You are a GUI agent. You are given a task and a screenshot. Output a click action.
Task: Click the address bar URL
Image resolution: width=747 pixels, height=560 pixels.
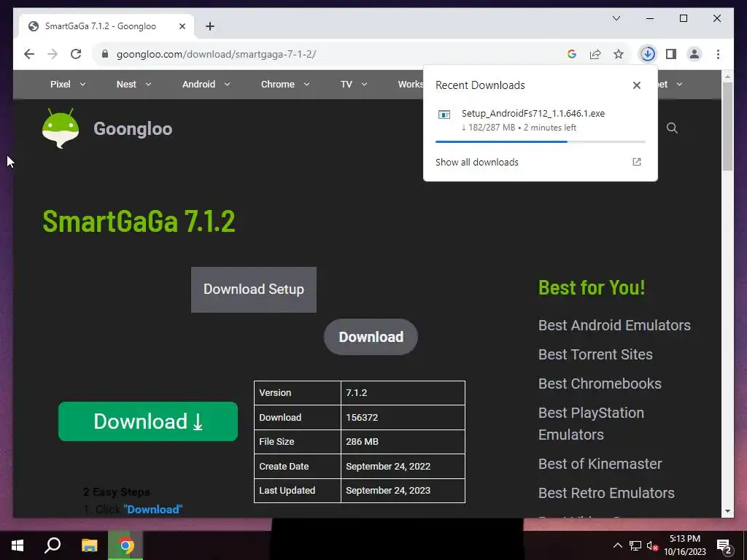[216, 54]
